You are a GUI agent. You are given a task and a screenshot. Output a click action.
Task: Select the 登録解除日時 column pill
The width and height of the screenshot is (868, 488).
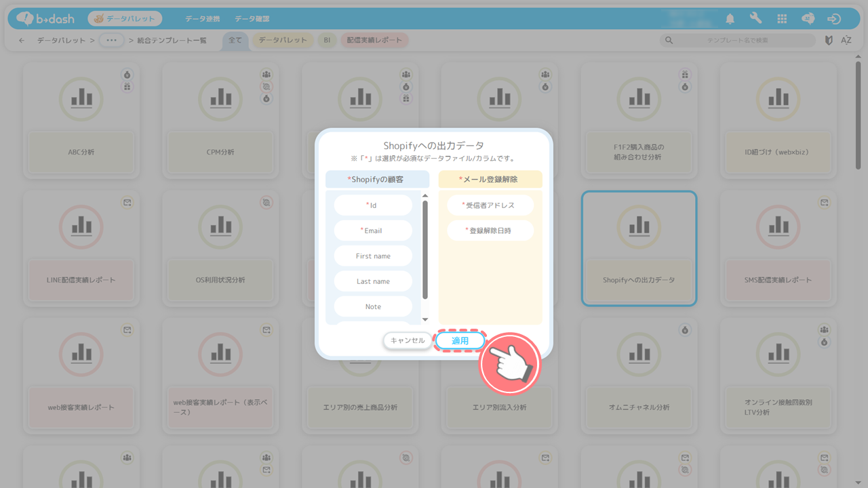click(x=490, y=230)
